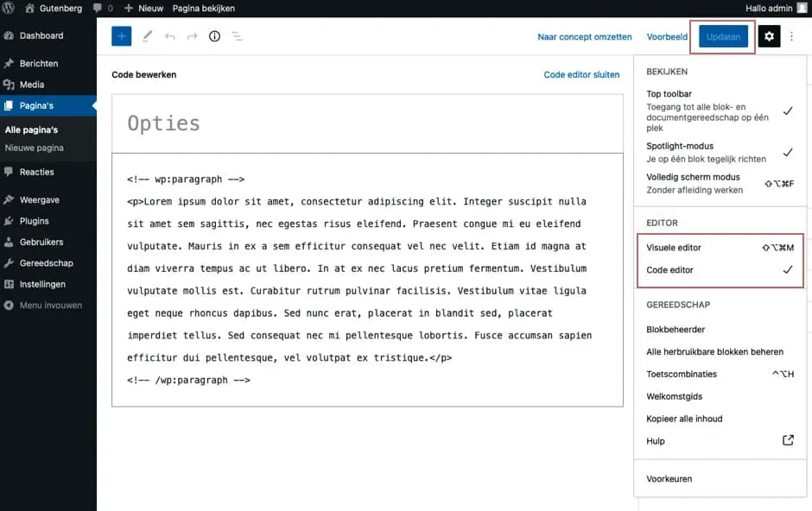Click Naar concept omzetten
This screenshot has height=511, width=812.
pos(585,37)
